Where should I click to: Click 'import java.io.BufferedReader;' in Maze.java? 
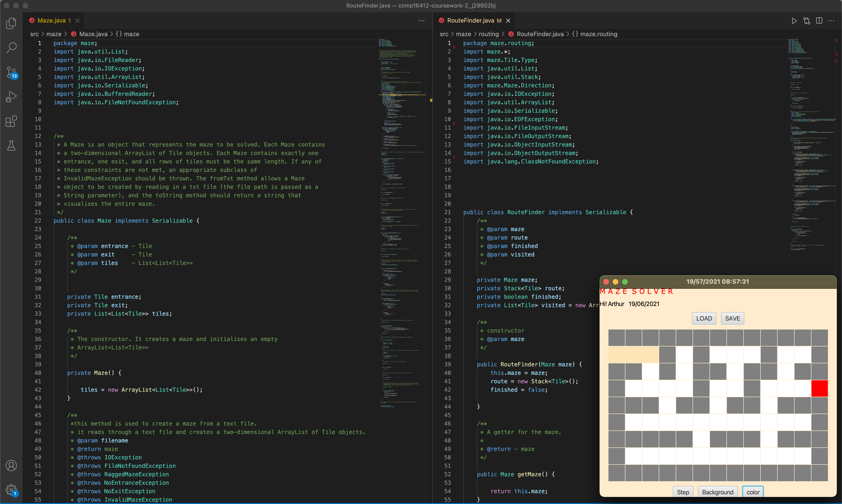104,94
